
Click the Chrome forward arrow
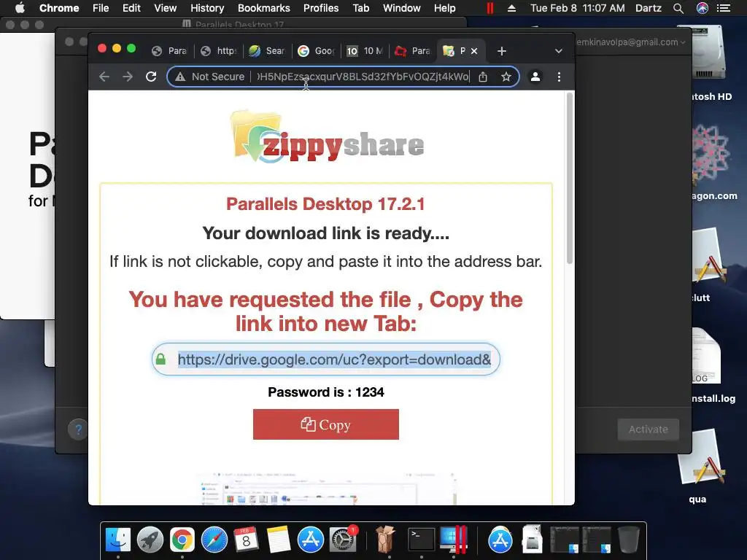[127, 77]
